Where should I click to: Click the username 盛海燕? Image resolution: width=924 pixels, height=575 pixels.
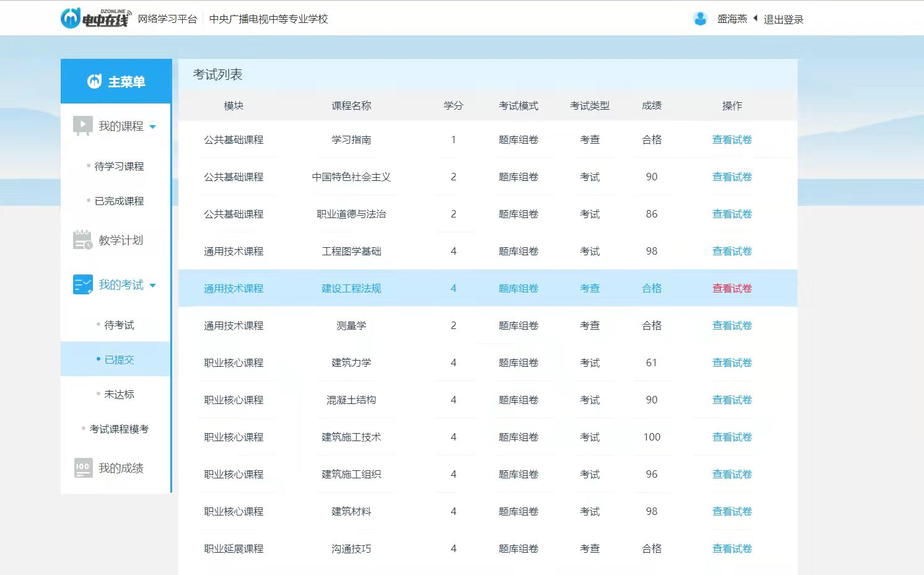(732, 19)
